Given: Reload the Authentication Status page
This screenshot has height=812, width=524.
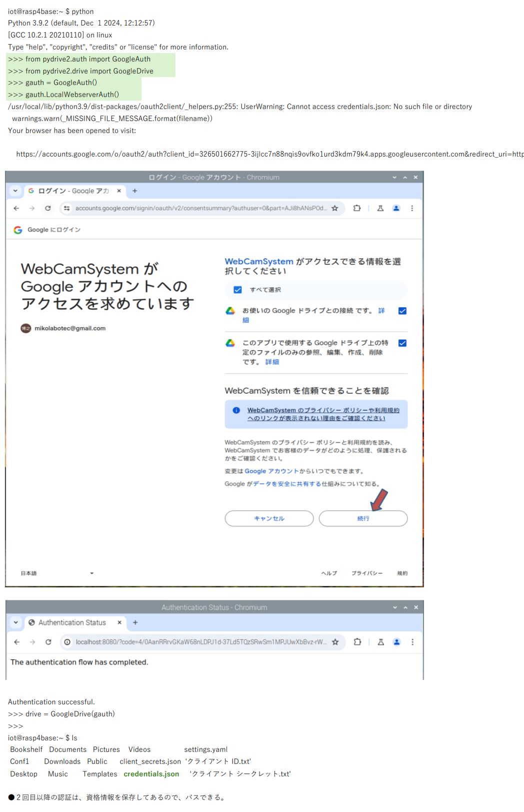Looking at the screenshot, I should 48,642.
